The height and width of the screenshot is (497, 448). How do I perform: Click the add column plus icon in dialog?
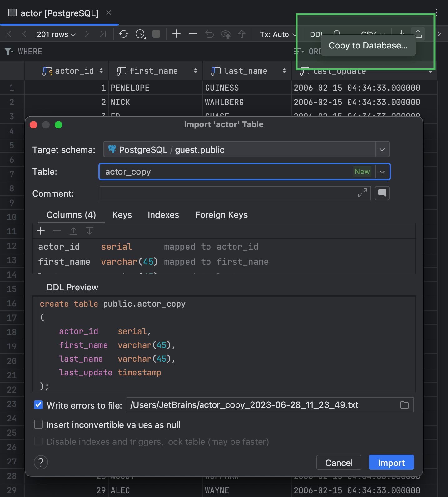click(x=41, y=231)
